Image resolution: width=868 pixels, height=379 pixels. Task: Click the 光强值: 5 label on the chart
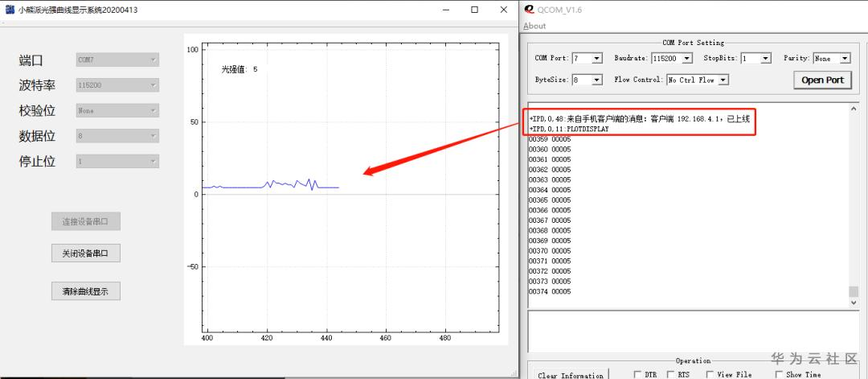(240, 69)
